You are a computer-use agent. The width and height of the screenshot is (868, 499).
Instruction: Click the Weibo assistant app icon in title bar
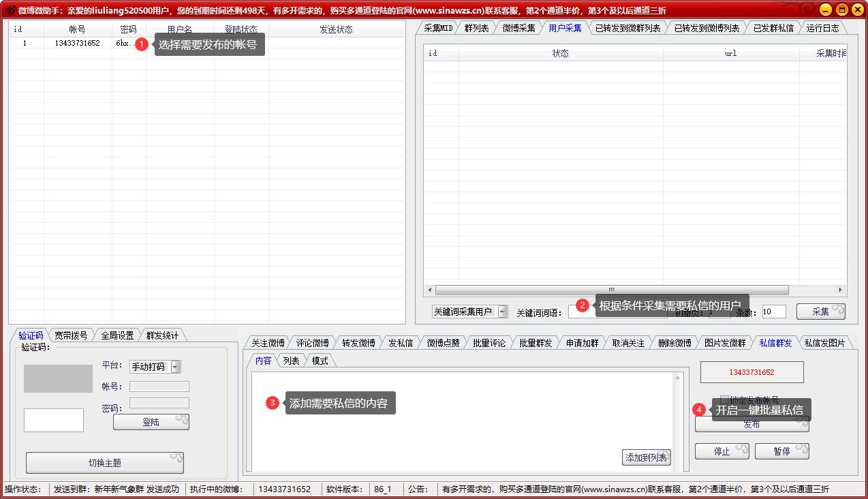tap(10, 10)
